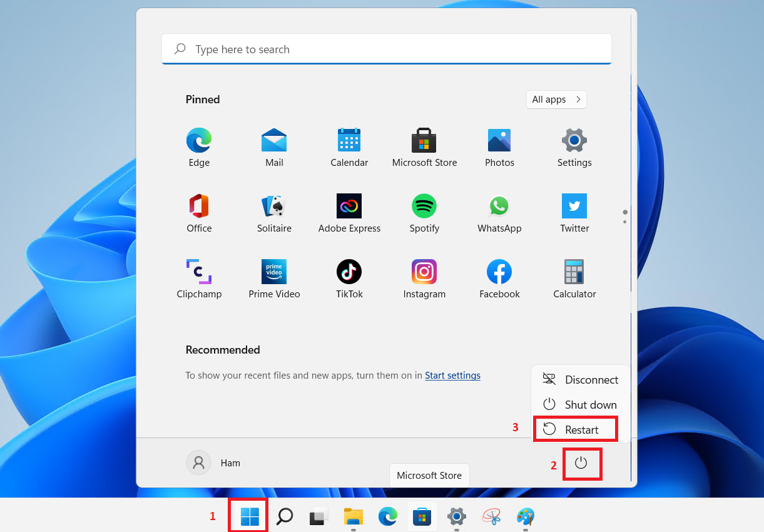Screen dimensions: 764x532
Task: Launch Edge from the taskbar
Action: coord(388,516)
